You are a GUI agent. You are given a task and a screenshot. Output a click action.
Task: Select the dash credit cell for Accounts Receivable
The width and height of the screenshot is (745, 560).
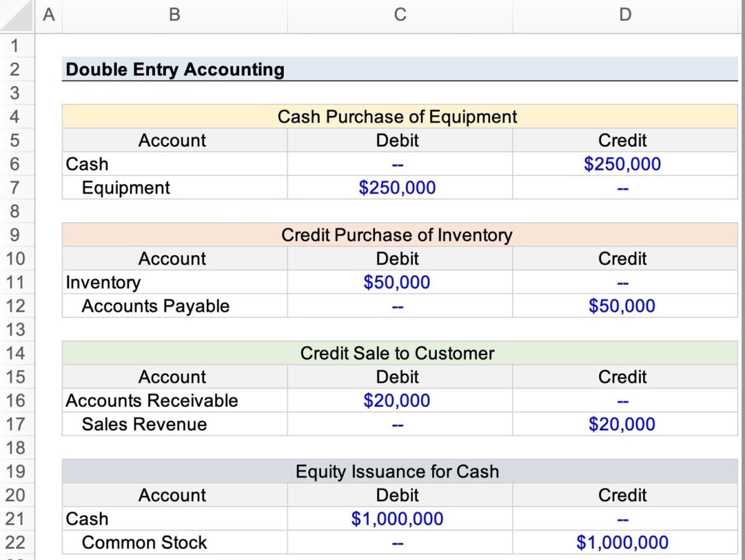[x=626, y=400]
